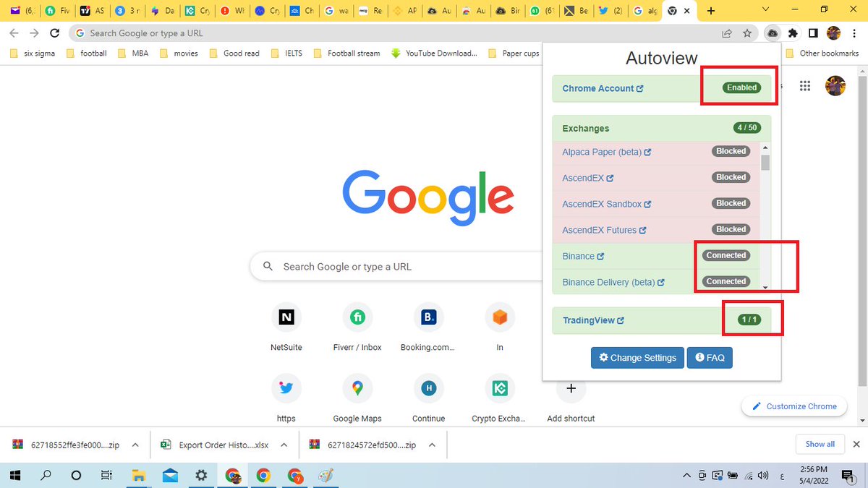The height and width of the screenshot is (488, 868).
Task: Open Windows Search from taskbar
Action: pos(46,475)
